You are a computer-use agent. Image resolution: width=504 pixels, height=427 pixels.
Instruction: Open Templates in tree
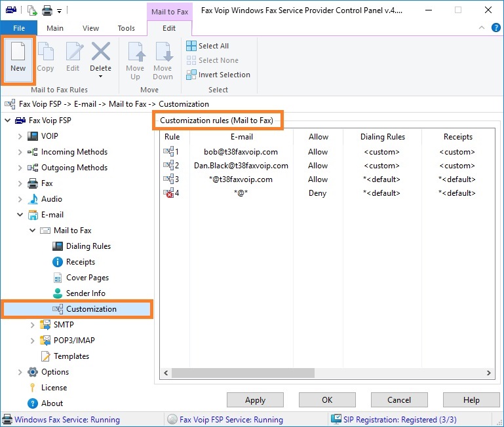[71, 356]
